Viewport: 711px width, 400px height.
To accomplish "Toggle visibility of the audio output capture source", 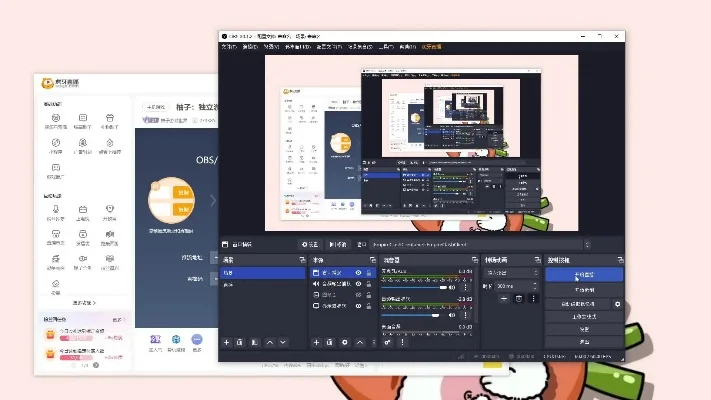I will [358, 284].
